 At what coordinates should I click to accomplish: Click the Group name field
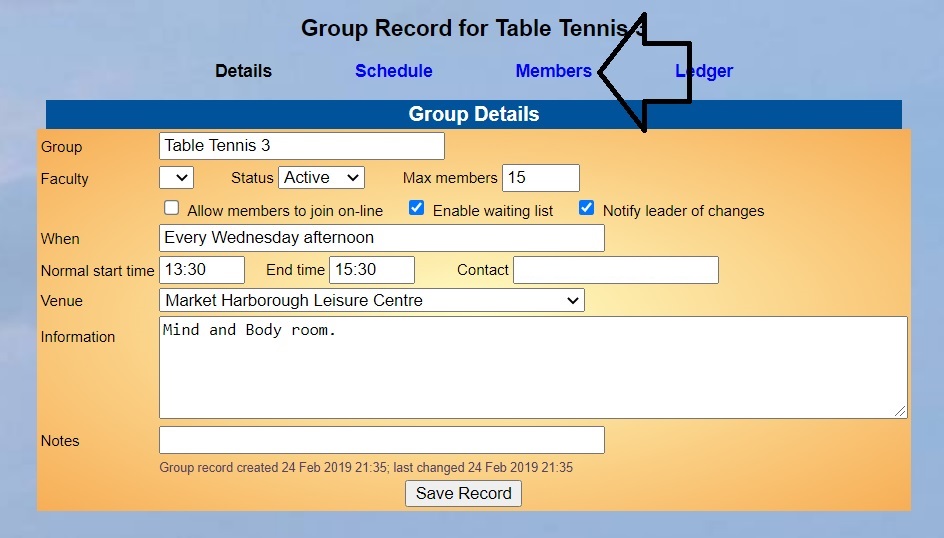[301, 146]
